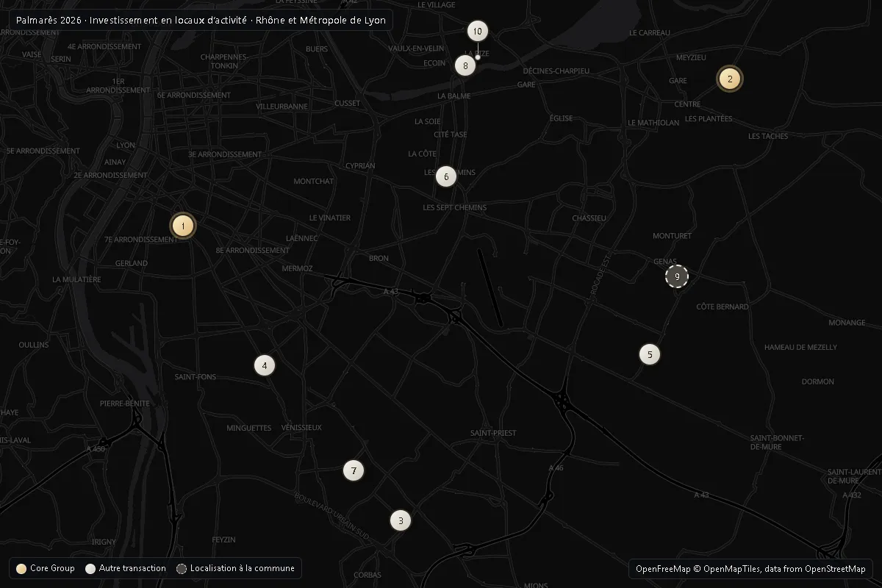The height and width of the screenshot is (588, 882).
Task: Click the MERMOZ map label
Action: pos(298,269)
